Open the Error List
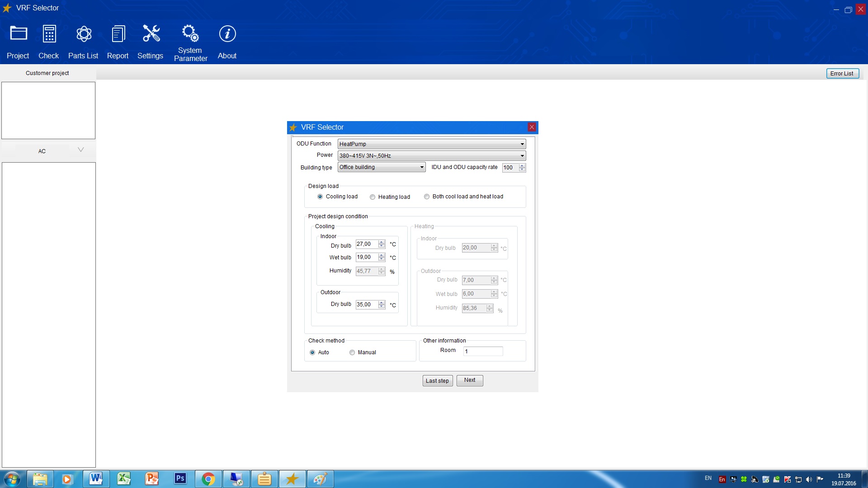868x488 pixels. (x=842, y=74)
